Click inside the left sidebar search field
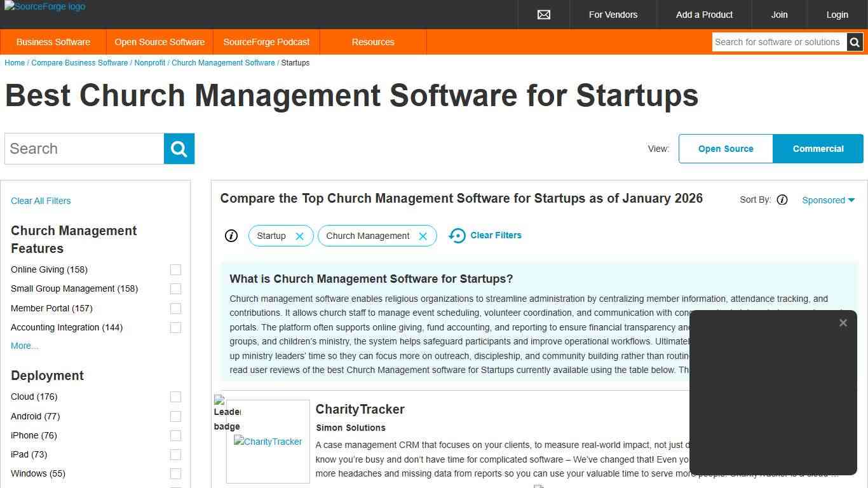 (x=83, y=148)
